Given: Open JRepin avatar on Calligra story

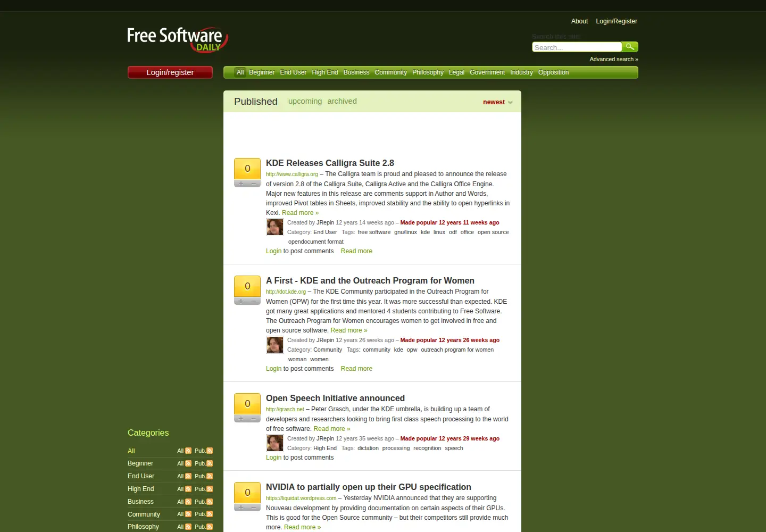Looking at the screenshot, I should pyautogui.click(x=275, y=227).
